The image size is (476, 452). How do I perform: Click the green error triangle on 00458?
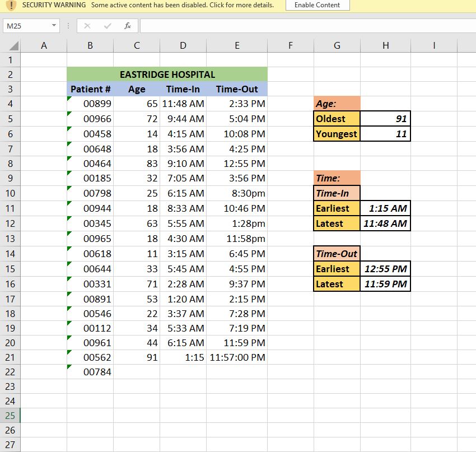click(x=69, y=129)
